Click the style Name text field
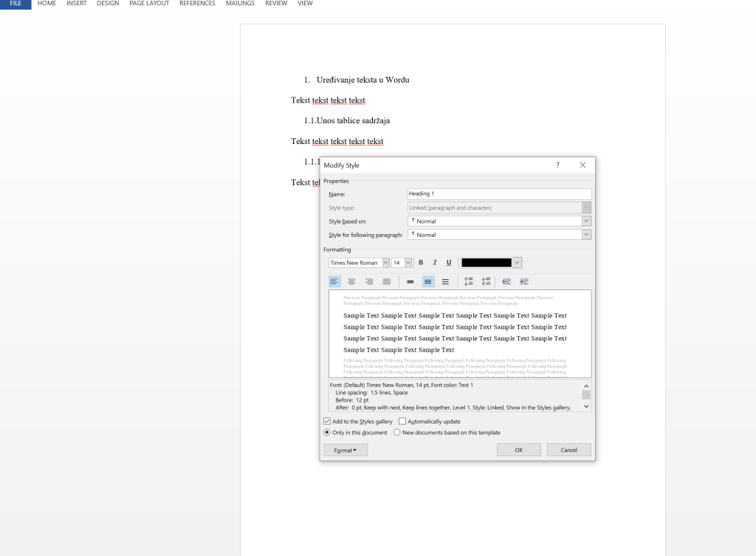This screenshot has height=556, width=756. (499, 194)
